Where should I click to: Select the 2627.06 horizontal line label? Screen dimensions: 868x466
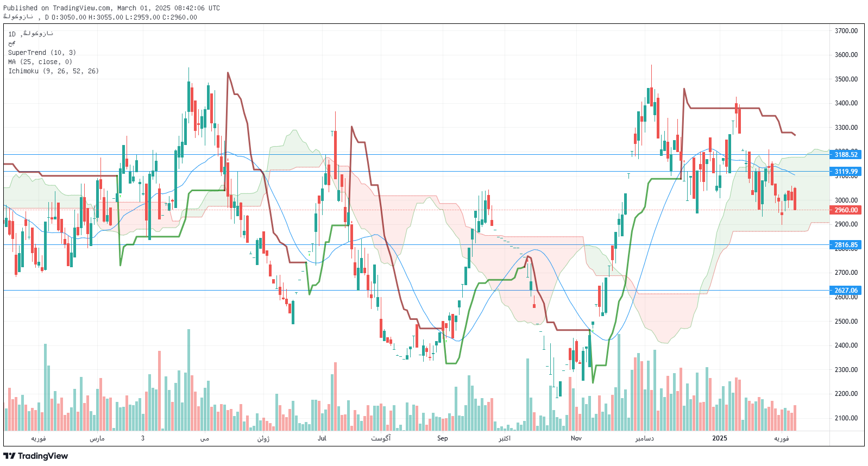(x=846, y=291)
